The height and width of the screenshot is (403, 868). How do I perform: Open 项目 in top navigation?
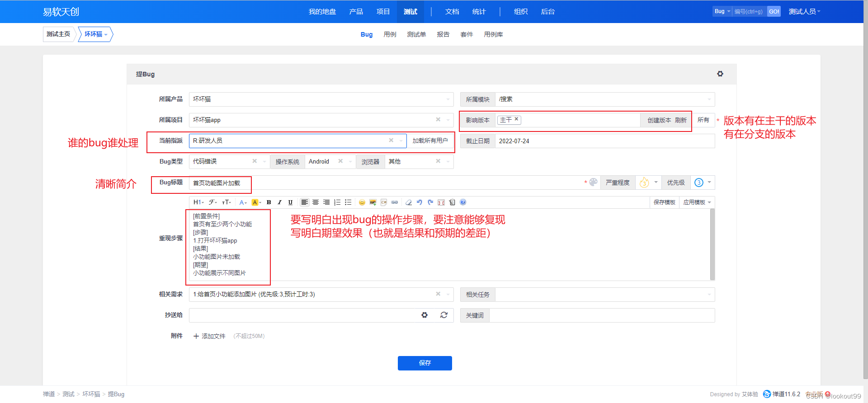pos(383,12)
